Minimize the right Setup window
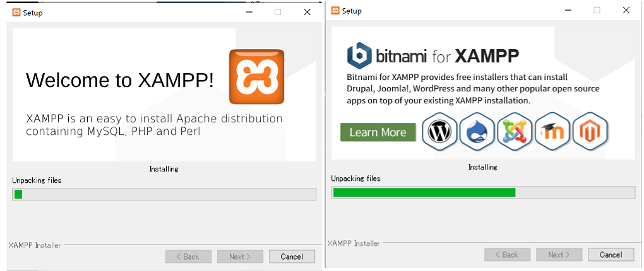Screen dimensions: 644x271 [568, 10]
